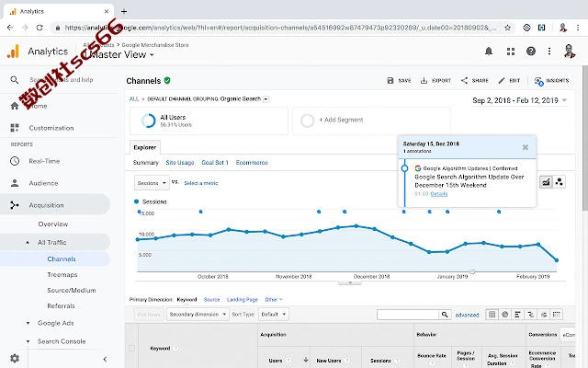The width and height of the screenshot is (588, 368).
Task: Switch to Ecommerce tab
Action: 252,163
